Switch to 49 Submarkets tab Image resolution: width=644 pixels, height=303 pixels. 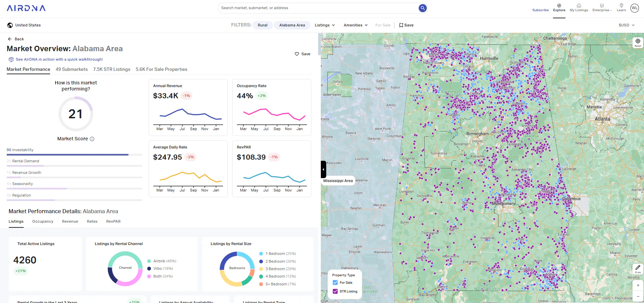click(72, 69)
